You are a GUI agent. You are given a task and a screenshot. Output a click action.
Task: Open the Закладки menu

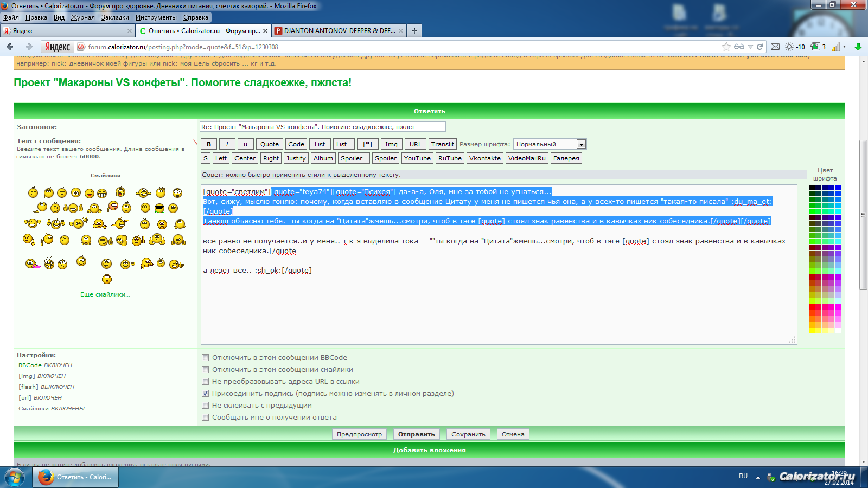115,17
